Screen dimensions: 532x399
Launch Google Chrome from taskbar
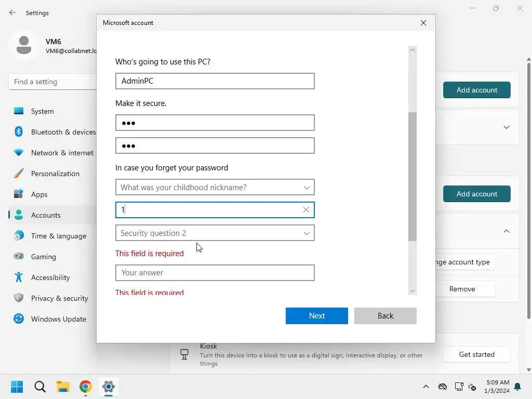[86, 387]
